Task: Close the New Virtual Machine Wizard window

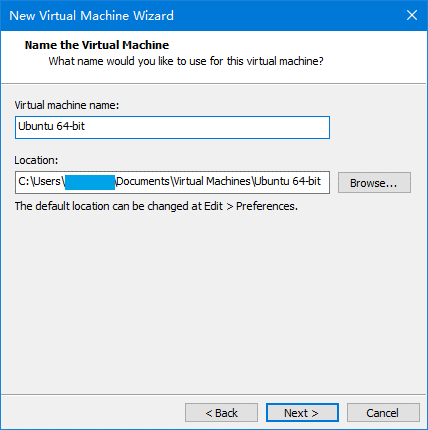Action: click(412, 15)
